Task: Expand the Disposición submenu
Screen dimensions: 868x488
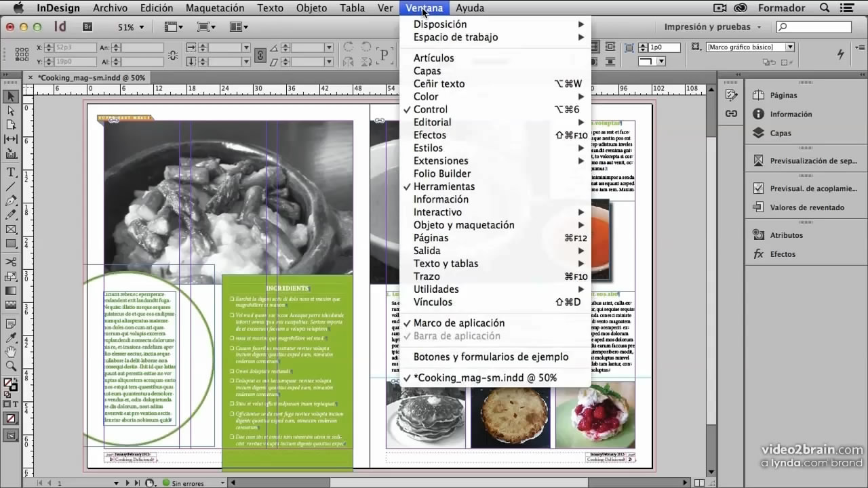Action: [495, 24]
